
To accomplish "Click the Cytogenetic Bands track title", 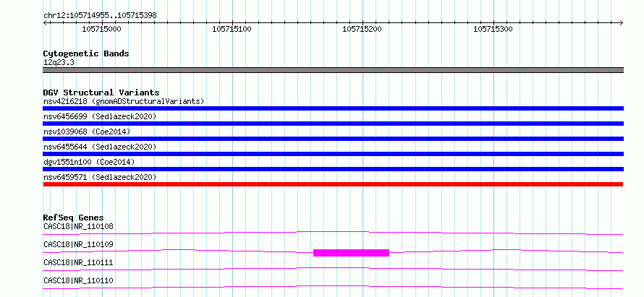I will tap(86, 53).
